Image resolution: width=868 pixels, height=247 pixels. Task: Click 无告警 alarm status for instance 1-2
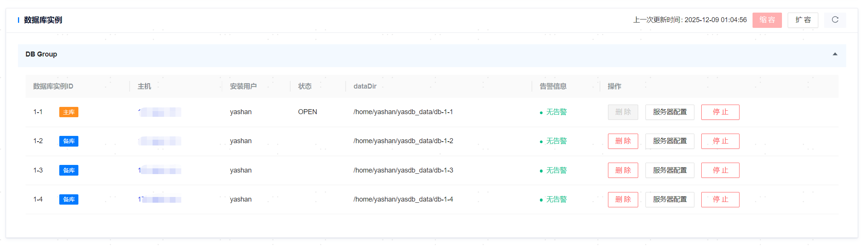pos(556,141)
